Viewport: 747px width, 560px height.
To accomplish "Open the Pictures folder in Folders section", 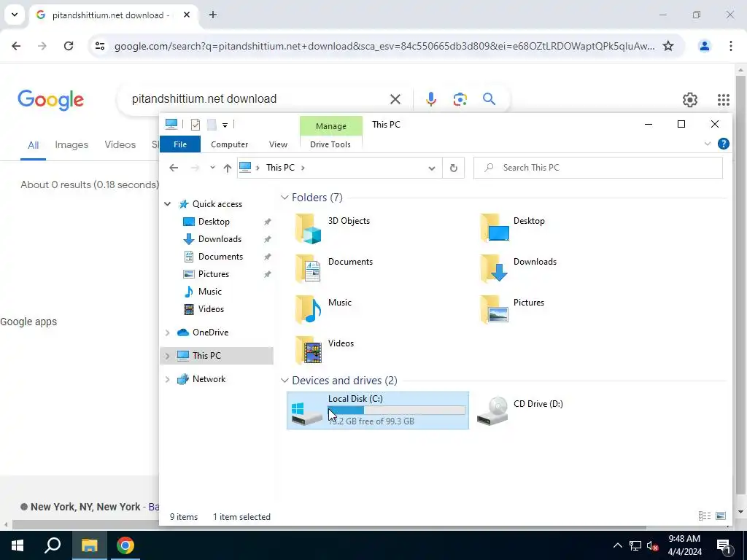I will coord(495,309).
